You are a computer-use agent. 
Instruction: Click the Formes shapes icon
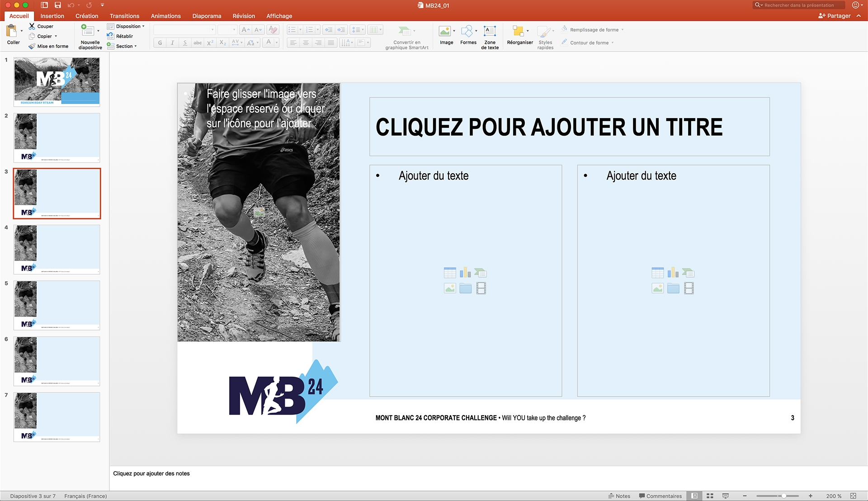467,31
